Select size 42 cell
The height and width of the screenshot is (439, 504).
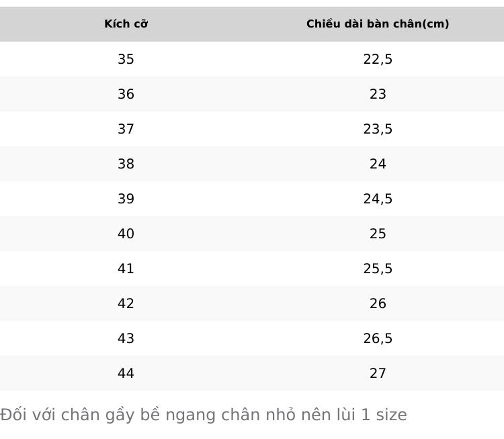(126, 303)
